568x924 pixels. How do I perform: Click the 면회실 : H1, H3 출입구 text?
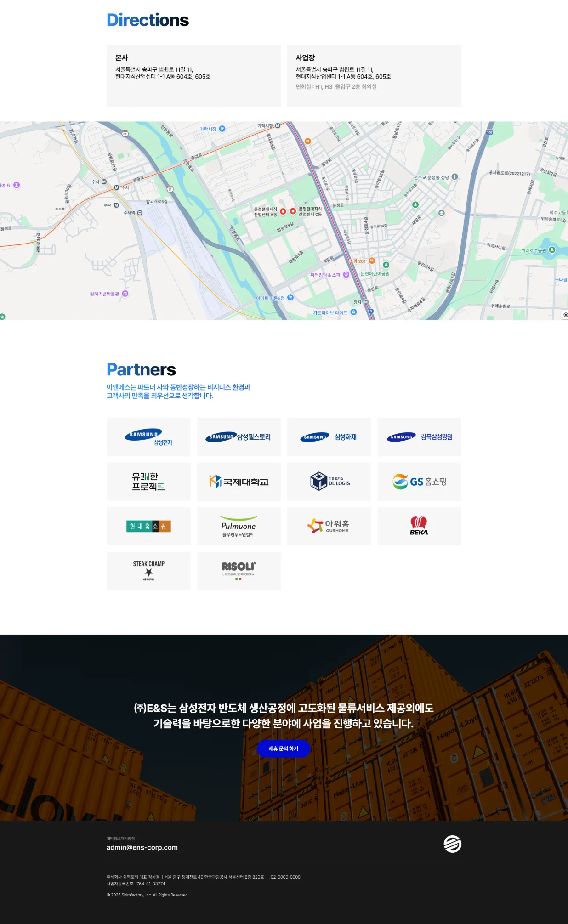point(336,86)
